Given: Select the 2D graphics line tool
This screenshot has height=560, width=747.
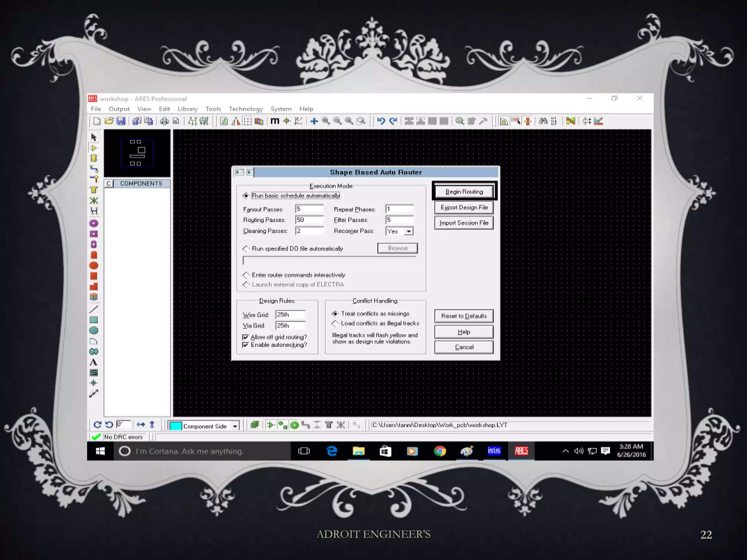Looking at the screenshot, I should click(x=94, y=310).
